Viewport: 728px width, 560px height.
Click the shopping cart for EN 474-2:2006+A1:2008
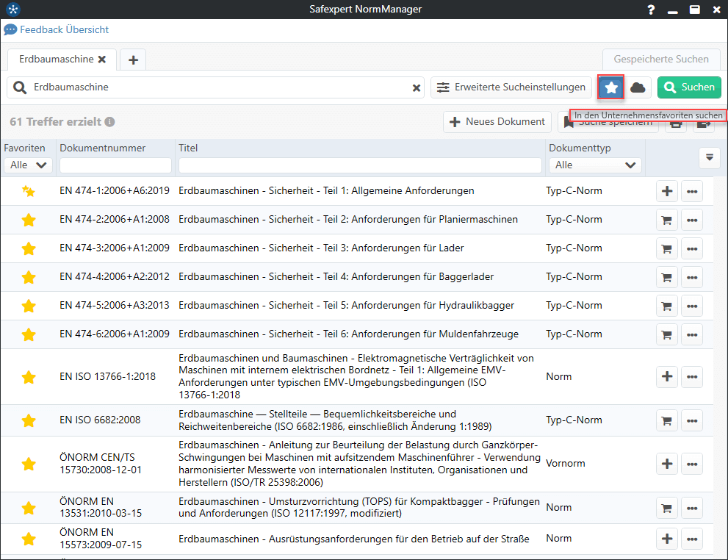pyautogui.click(x=667, y=220)
